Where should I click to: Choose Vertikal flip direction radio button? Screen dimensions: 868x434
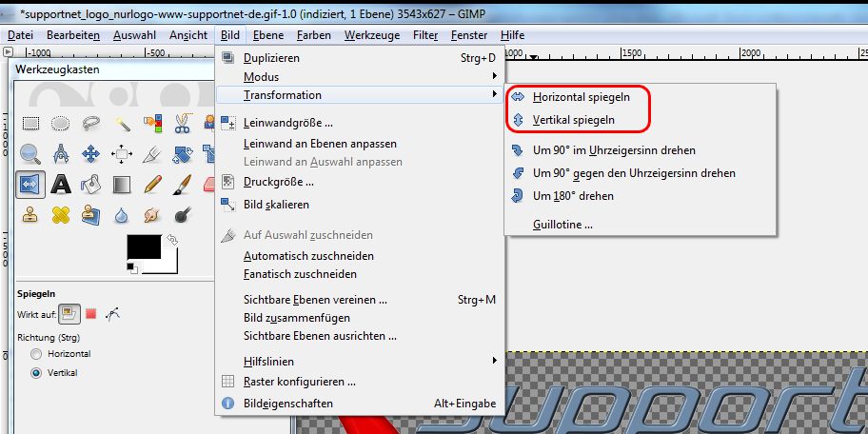click(36, 373)
